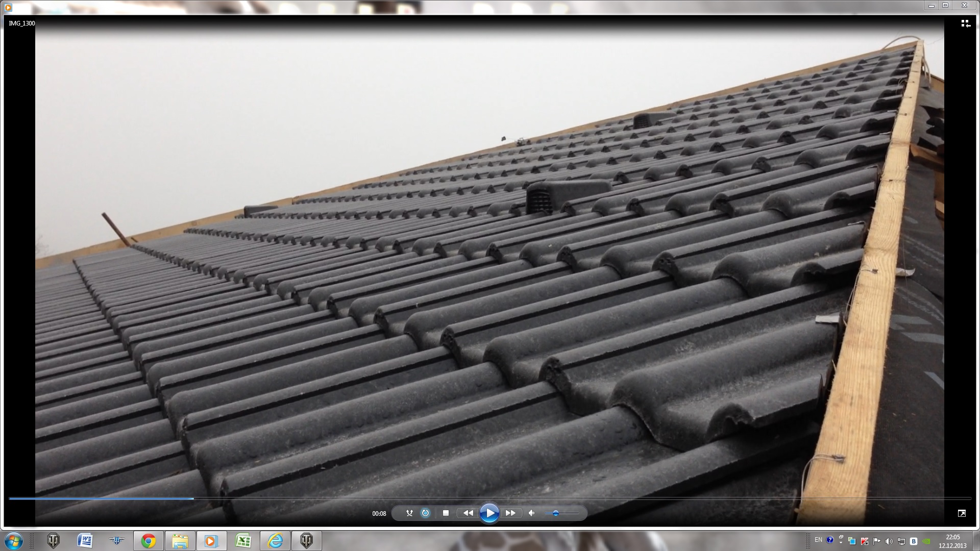
Task: Click the Show desktop strip
Action: tap(976, 541)
